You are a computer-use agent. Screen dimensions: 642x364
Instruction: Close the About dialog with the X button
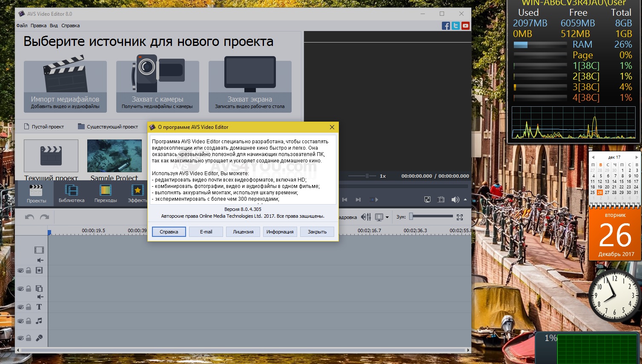332,127
